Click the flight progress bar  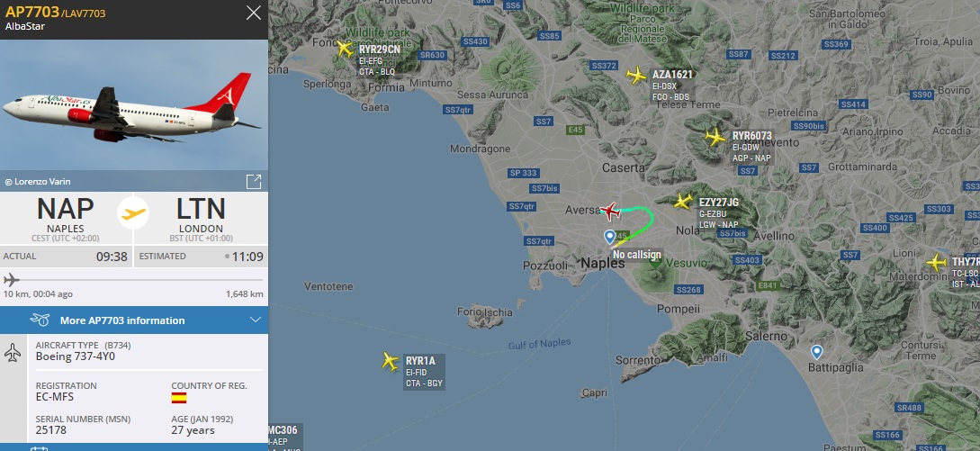tap(134, 280)
